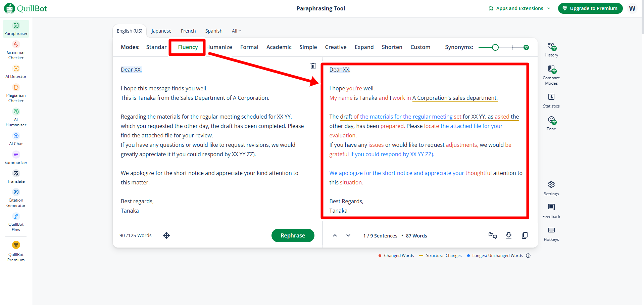The width and height of the screenshot is (644, 305).
Task: Open AI Chat from sidebar
Action: 16,139
